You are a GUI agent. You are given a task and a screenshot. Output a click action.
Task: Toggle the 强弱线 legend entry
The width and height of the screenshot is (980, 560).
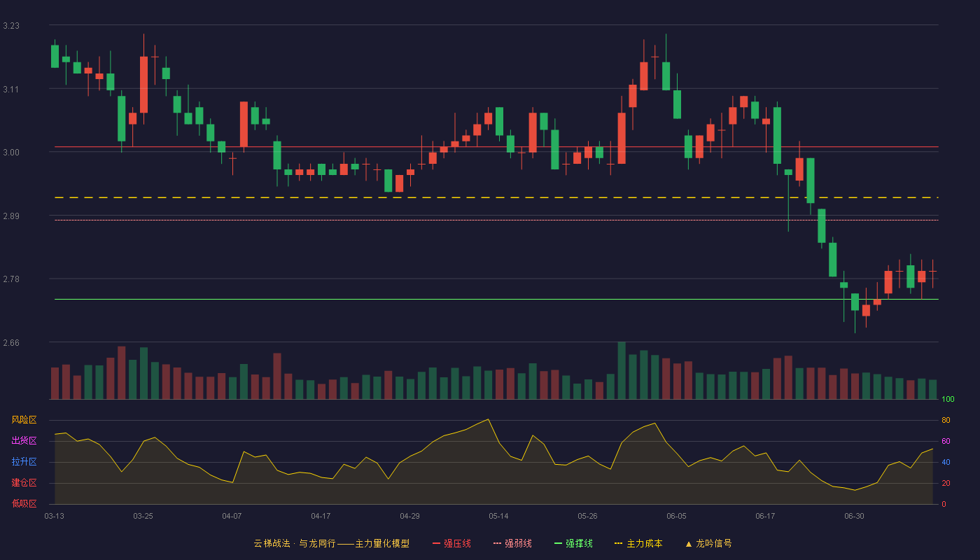[512, 543]
